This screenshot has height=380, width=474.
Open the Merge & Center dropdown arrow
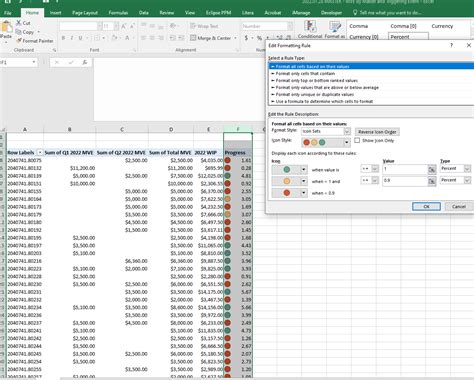235,38
